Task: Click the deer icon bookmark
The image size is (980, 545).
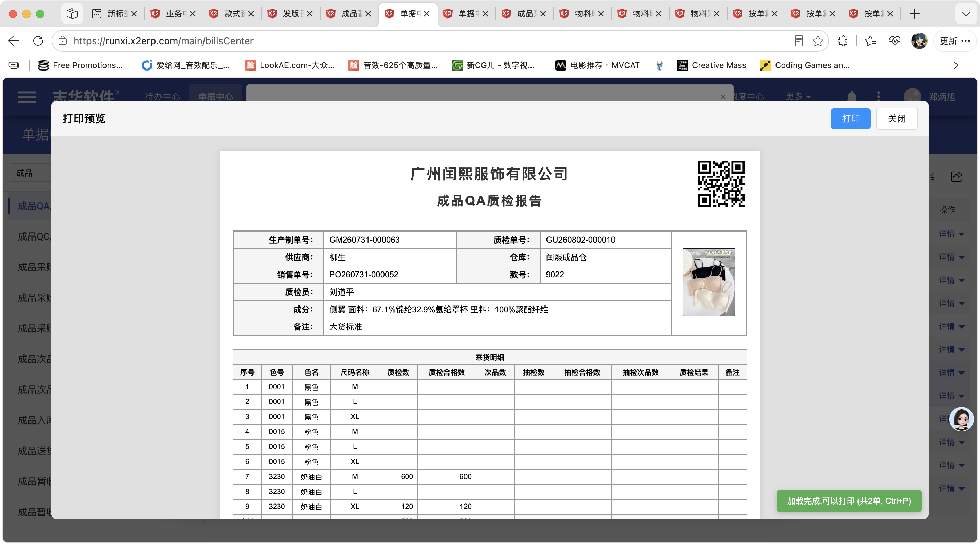Action: [659, 65]
